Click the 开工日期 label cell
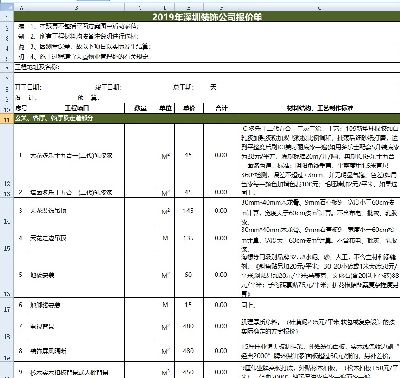This screenshot has width=400, height=378. 28,87
